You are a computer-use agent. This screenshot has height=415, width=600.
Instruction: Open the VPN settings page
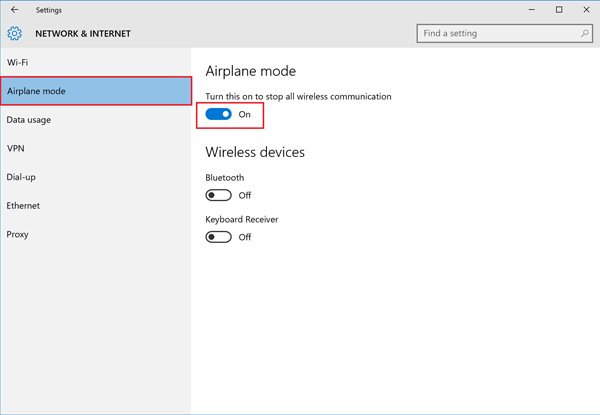pos(16,148)
